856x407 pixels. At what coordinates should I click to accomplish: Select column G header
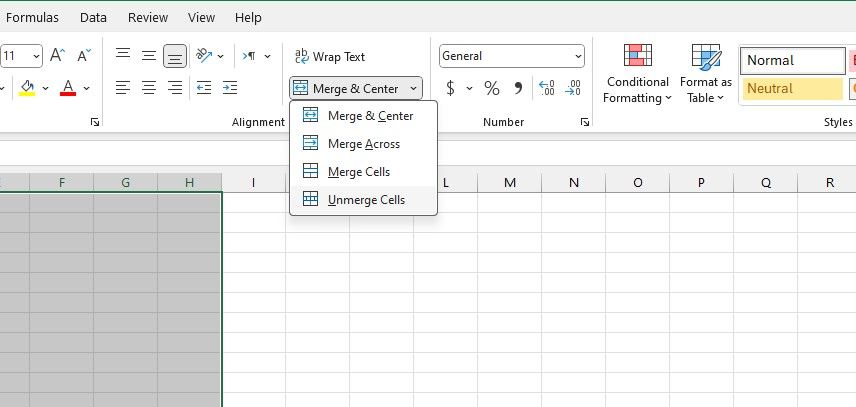pos(126,183)
